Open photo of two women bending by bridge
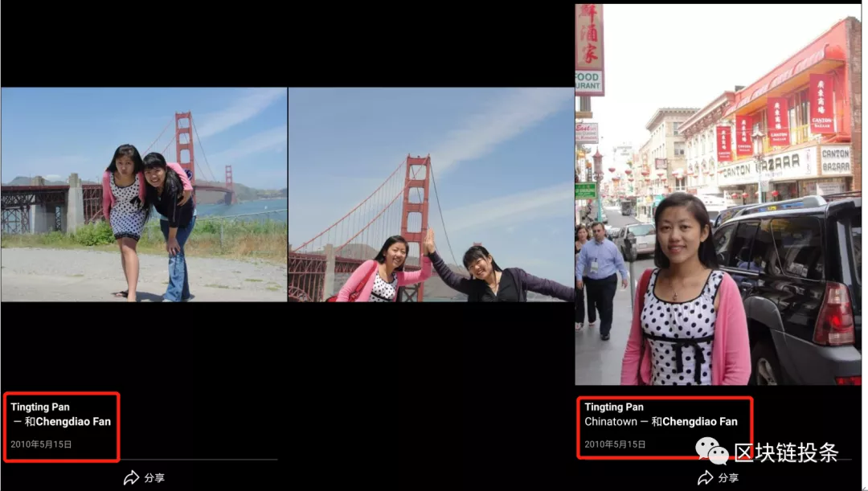Screen dimensions: 868x491 (x=144, y=194)
